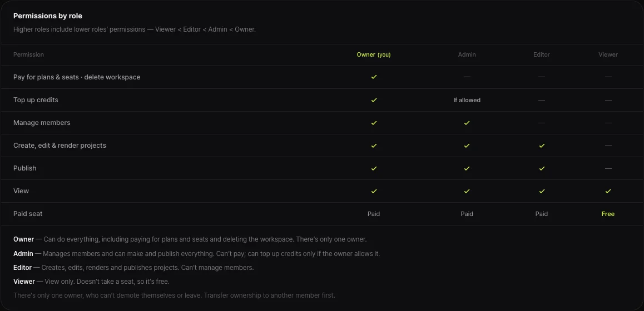Click Admin checkmark for Create, edit & render projects

[467, 146]
